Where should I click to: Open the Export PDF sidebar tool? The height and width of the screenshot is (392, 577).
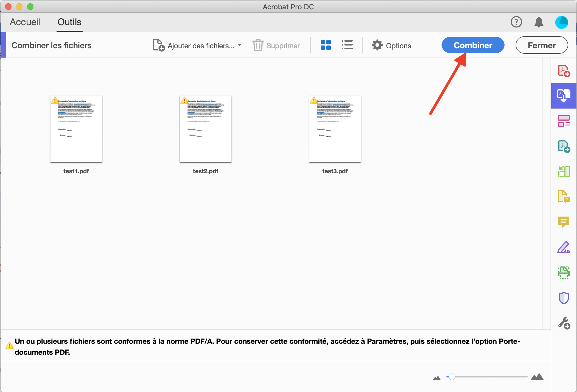click(x=564, y=146)
